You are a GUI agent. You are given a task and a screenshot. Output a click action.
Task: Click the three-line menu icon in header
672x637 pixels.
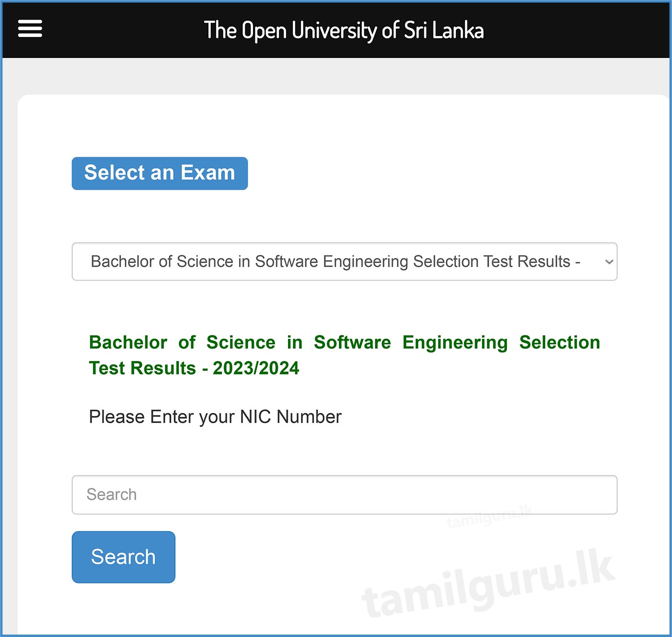[30, 29]
